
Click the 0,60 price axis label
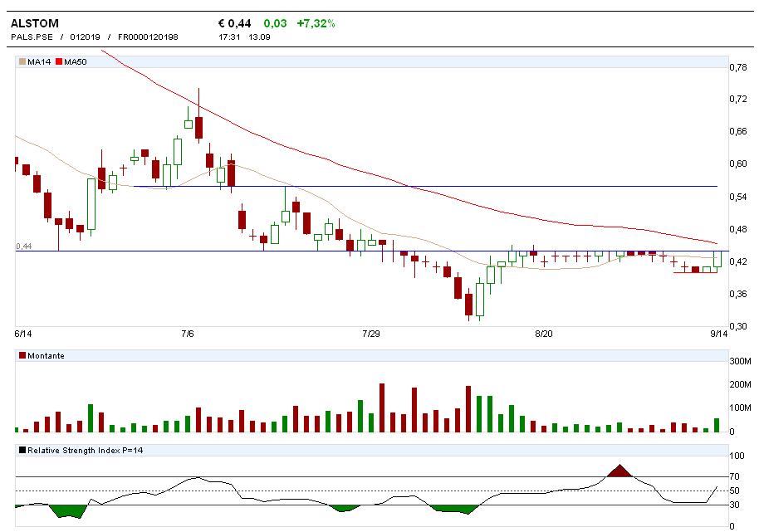[738, 164]
